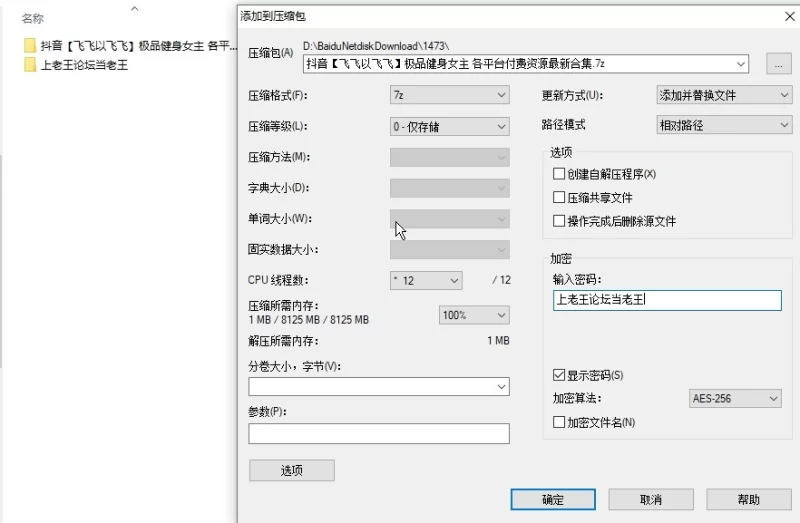
Task: Confirm with the 确定 button
Action: [x=553, y=500]
